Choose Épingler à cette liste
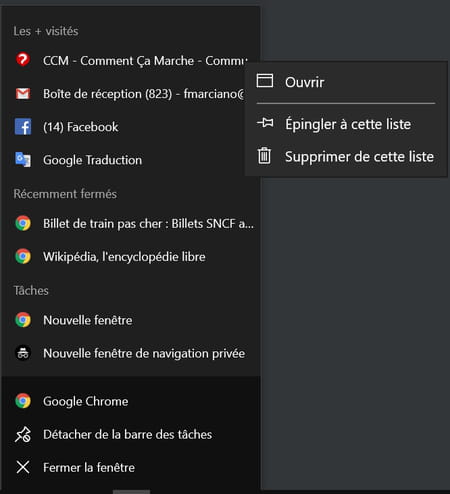The height and width of the screenshot is (494, 450). [346, 124]
